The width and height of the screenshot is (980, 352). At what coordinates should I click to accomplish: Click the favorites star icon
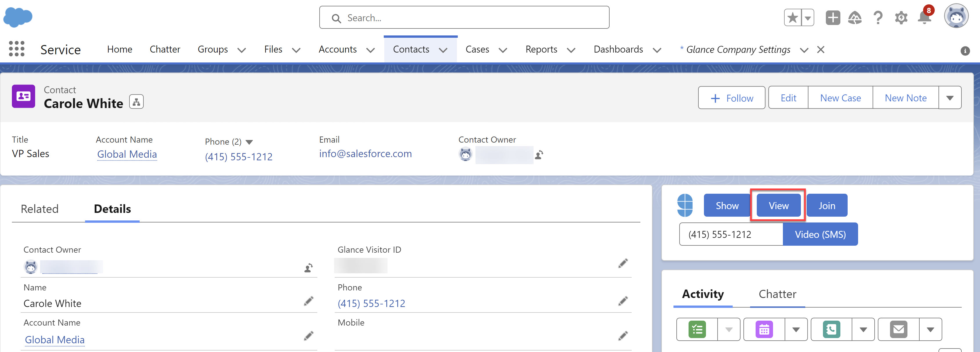pyautogui.click(x=792, y=18)
